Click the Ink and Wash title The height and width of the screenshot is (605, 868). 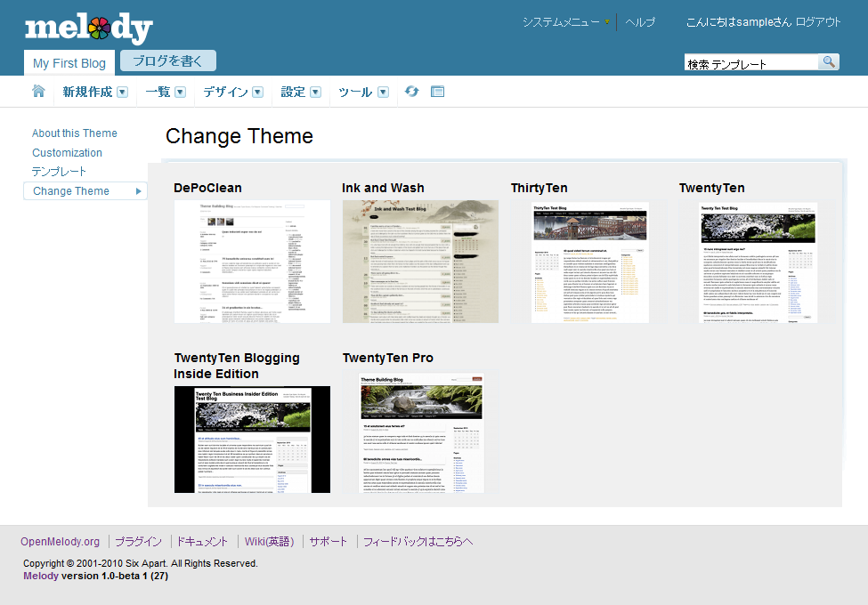tap(383, 188)
